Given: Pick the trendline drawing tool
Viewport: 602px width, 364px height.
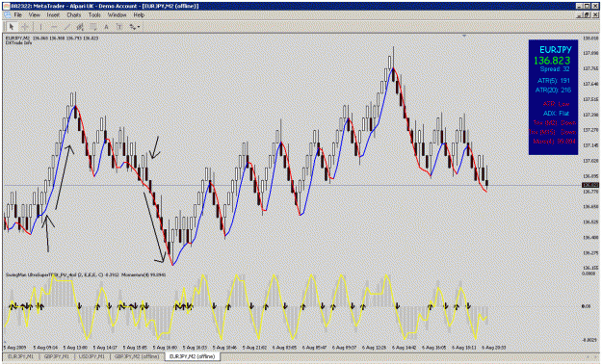Looking at the screenshot, I should click(x=67, y=27).
